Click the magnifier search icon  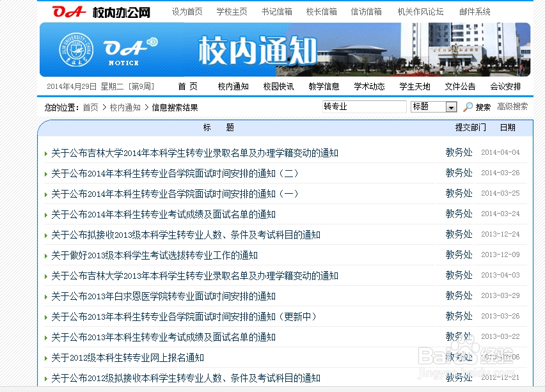tap(468, 107)
